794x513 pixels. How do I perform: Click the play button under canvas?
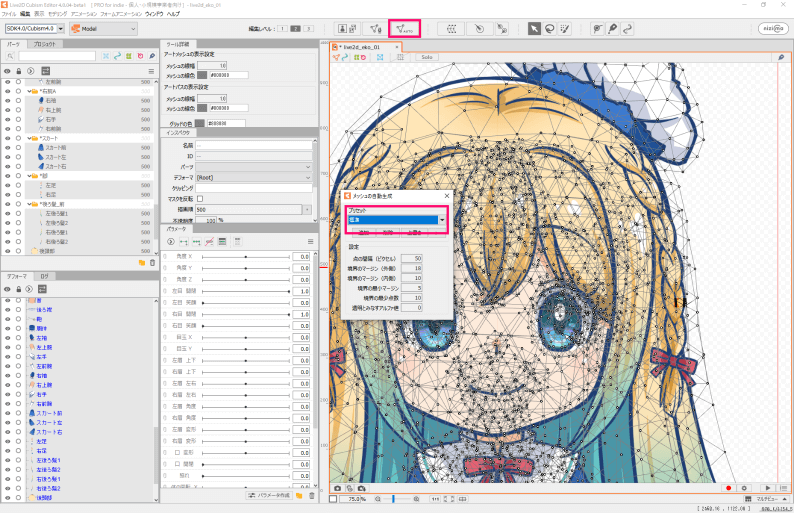pos(768,488)
